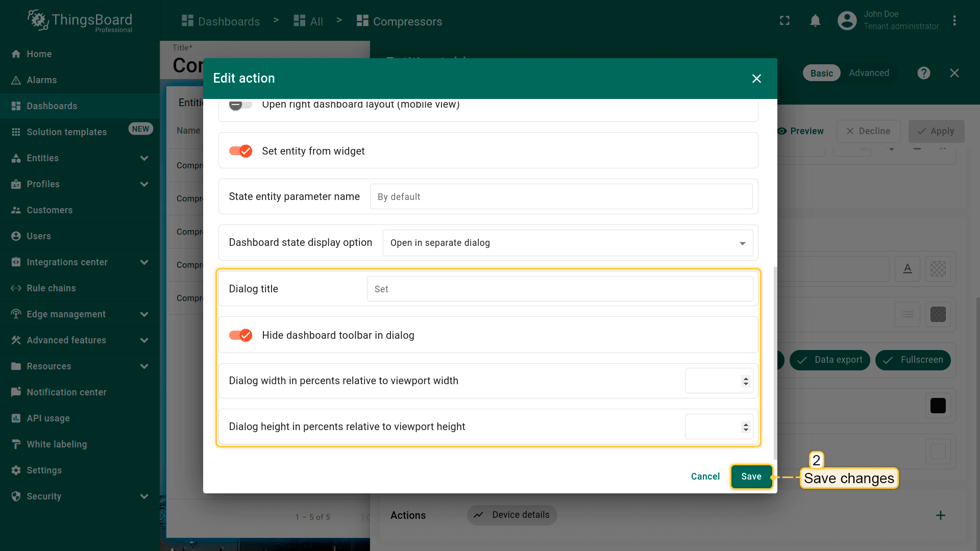
Task: Cancel the Edit action dialog
Action: pos(705,477)
